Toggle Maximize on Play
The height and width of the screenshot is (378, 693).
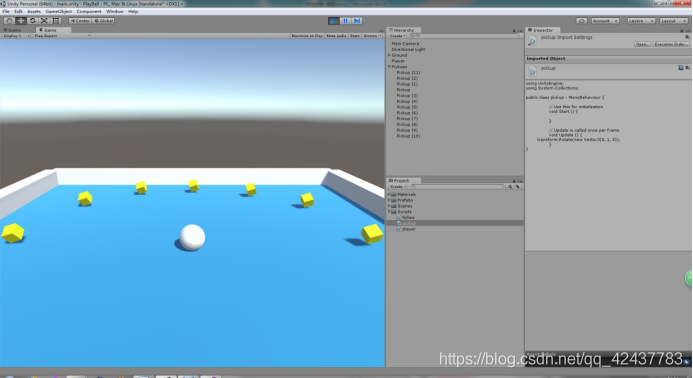[x=307, y=36]
